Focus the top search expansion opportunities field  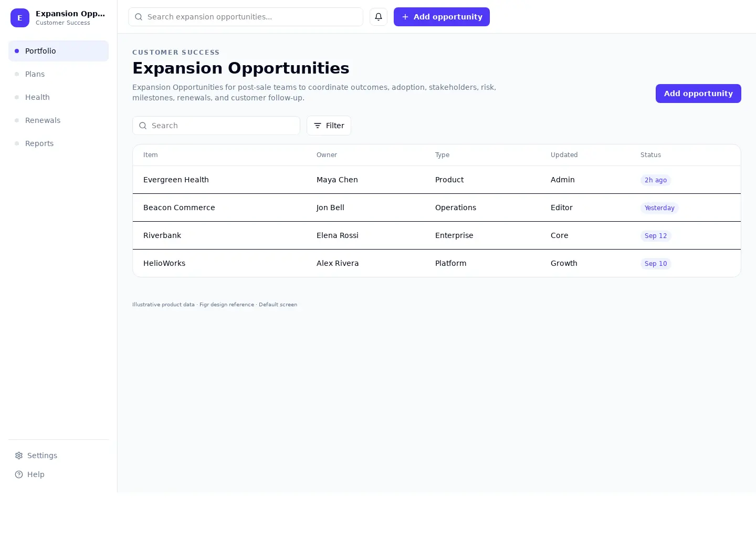[x=246, y=17]
